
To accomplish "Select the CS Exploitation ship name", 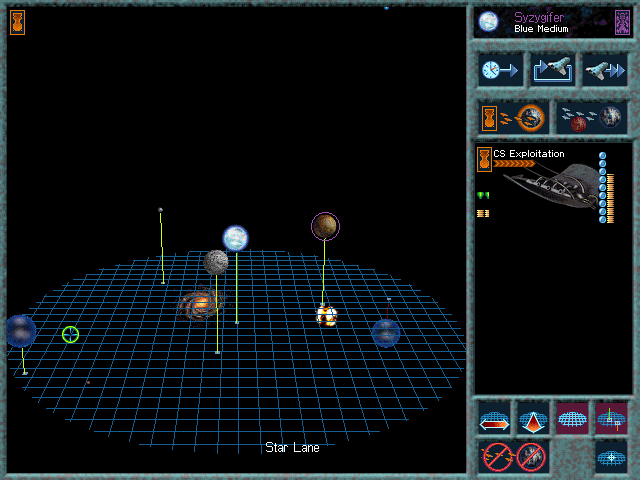I will pos(529,154).
